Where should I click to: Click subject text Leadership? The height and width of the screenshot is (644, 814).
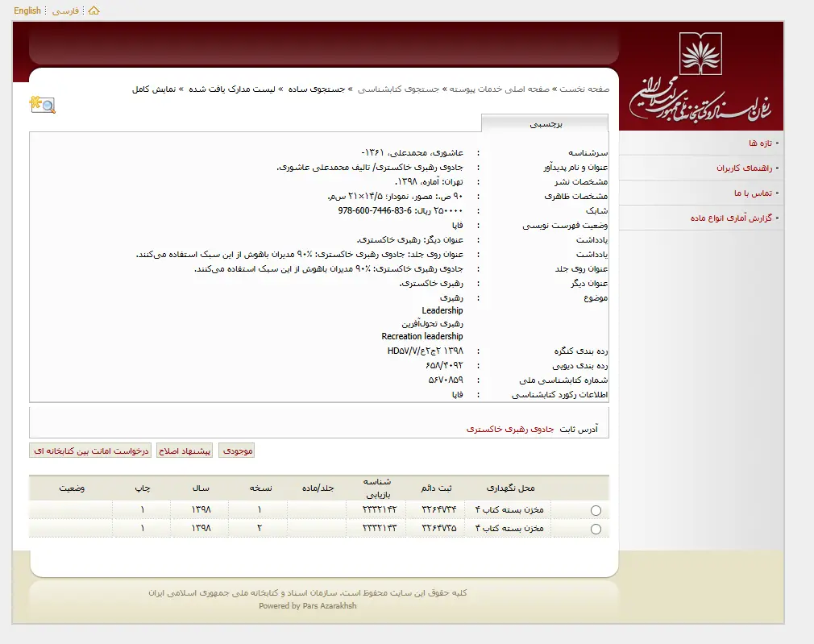coord(442,310)
